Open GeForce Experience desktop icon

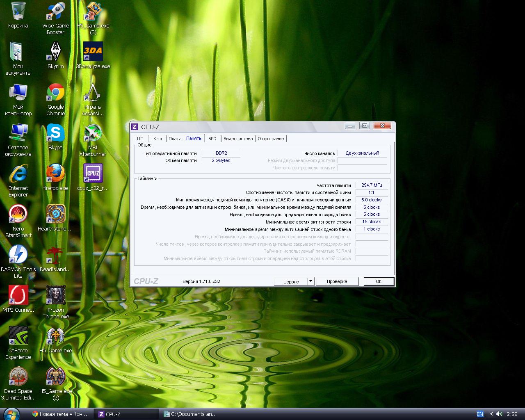18,343
